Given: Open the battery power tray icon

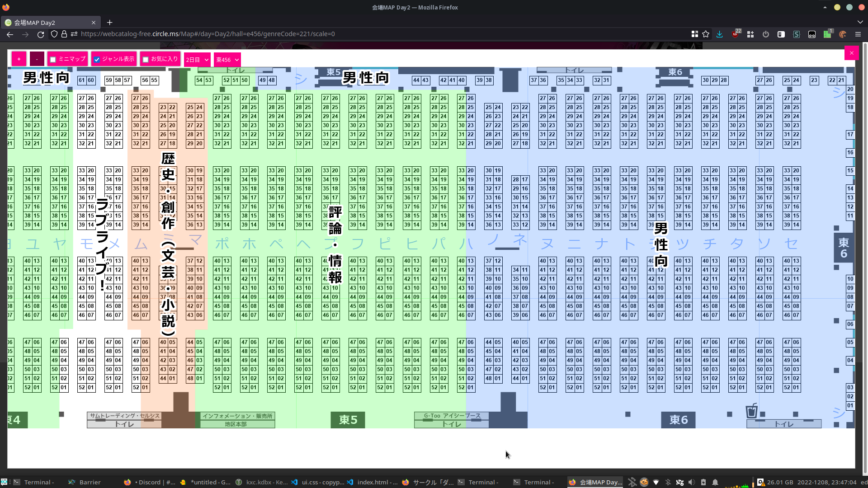Looking at the screenshot, I should coord(703,482).
